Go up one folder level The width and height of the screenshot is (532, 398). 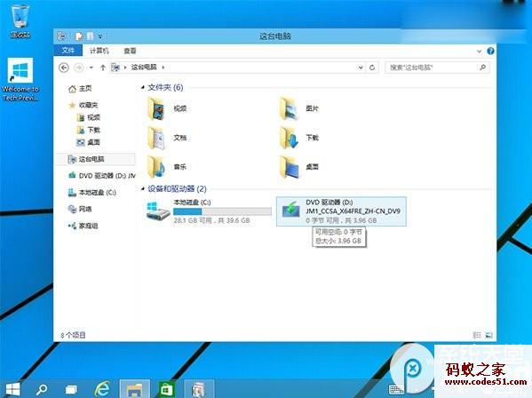click(103, 68)
